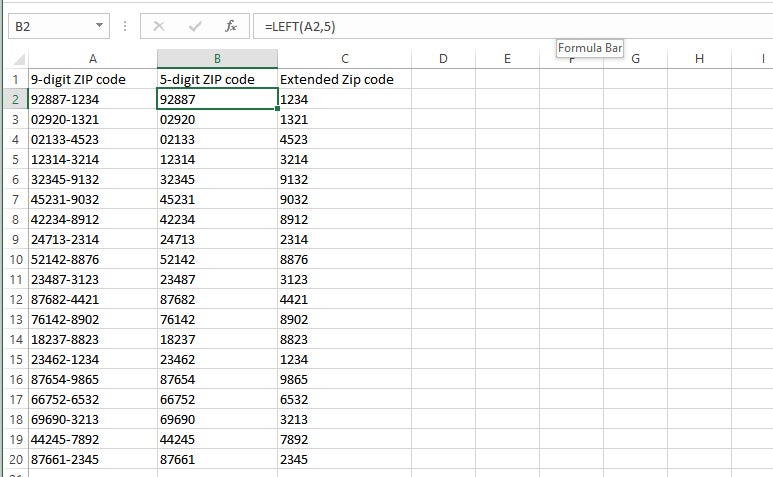Click the Select All corner triangle
This screenshot has width=773, height=477.
19,59
